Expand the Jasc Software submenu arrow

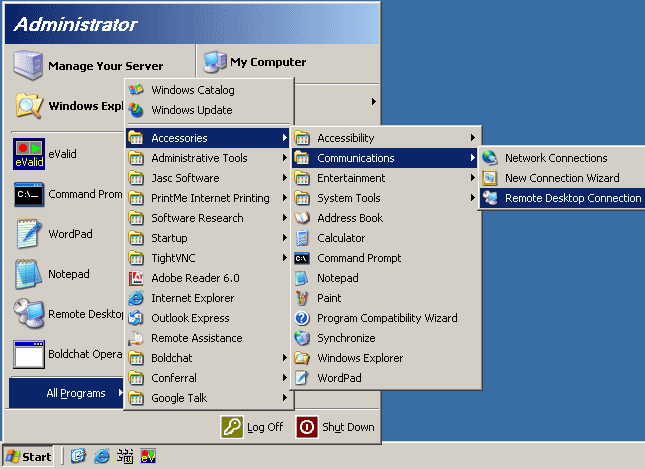284,178
